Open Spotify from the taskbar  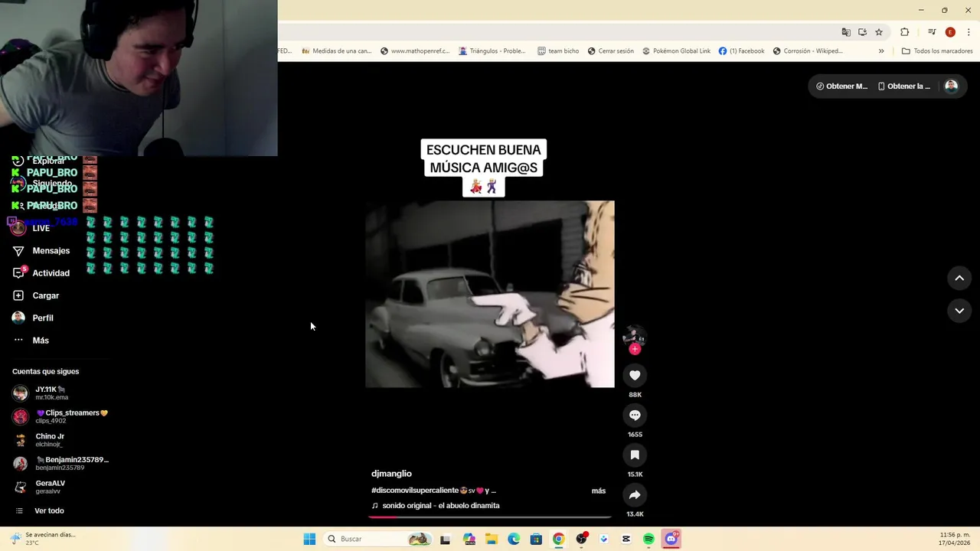648,539
